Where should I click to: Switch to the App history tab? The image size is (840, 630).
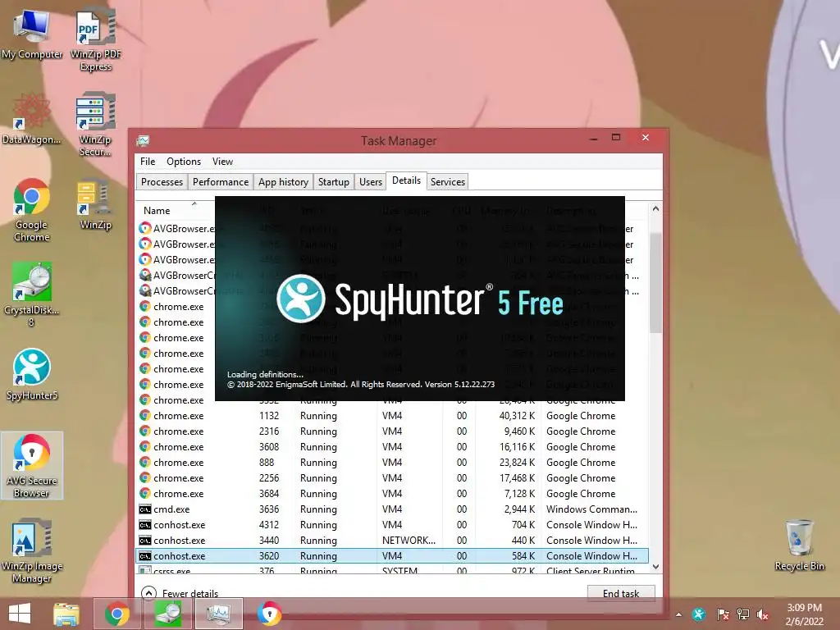tap(283, 182)
